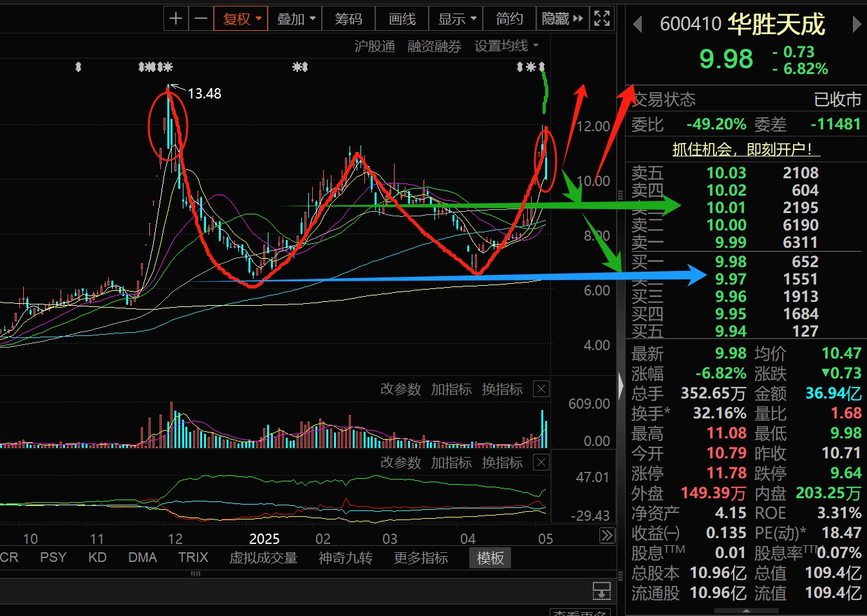Open 更多指标 list
Image resolution: width=867 pixels, height=616 pixels.
coord(421,557)
